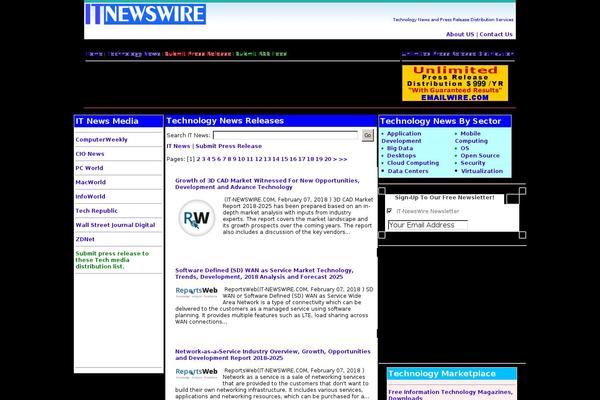
Task: Open Big Data sector
Action: 400,148
